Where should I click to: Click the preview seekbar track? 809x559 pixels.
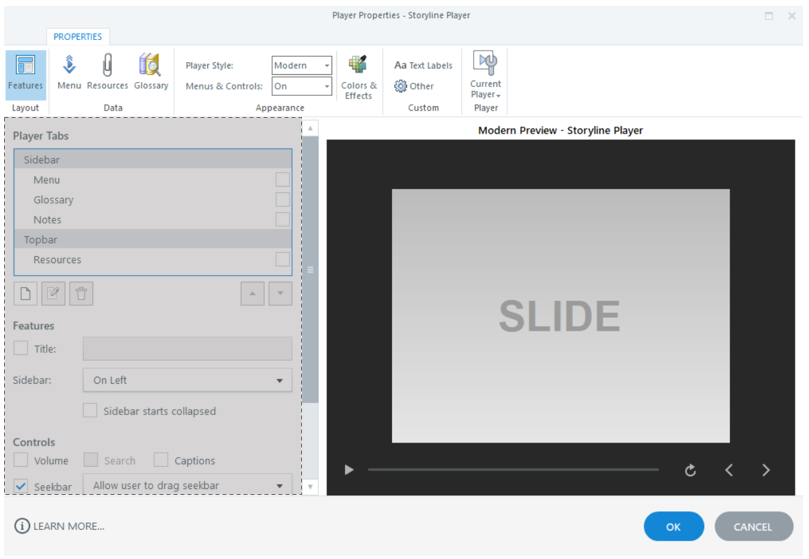pyautogui.click(x=513, y=470)
